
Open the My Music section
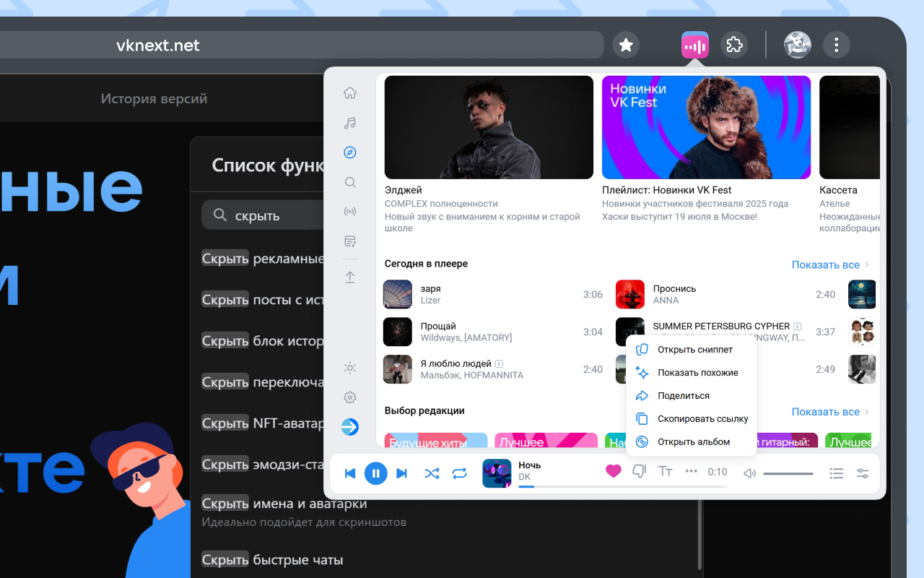pyautogui.click(x=349, y=123)
